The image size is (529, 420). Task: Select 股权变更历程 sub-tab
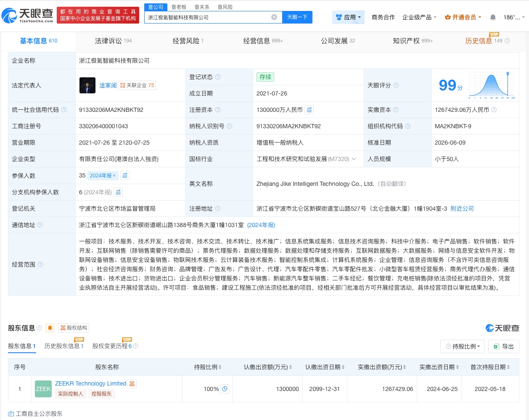pos(112,346)
